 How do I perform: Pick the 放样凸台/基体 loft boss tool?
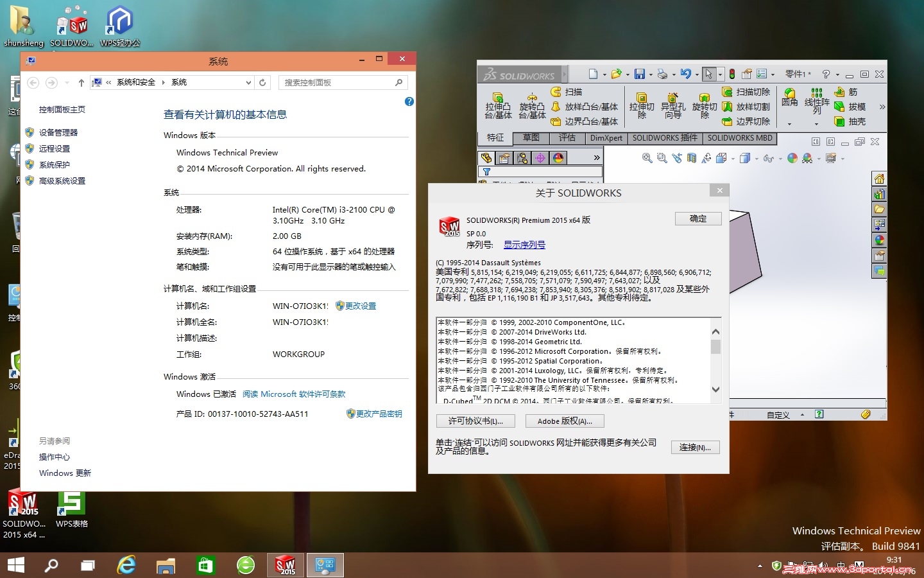[585, 107]
